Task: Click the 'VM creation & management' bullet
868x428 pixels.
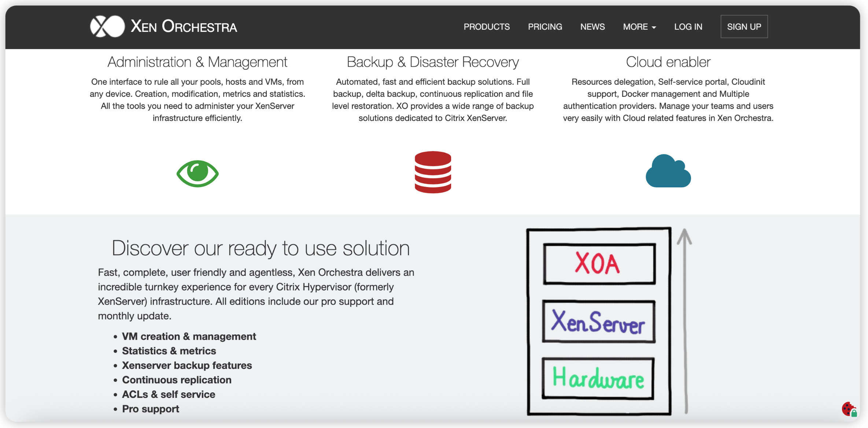Action: (x=189, y=336)
